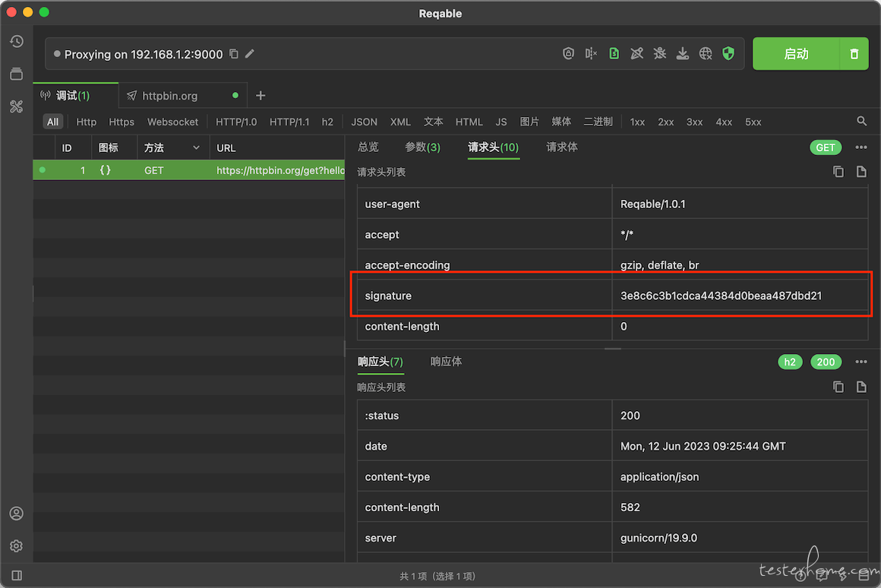Viewport: 881px width, 588px height.
Task: Open the collections icon in sidebar
Action: 16,74
